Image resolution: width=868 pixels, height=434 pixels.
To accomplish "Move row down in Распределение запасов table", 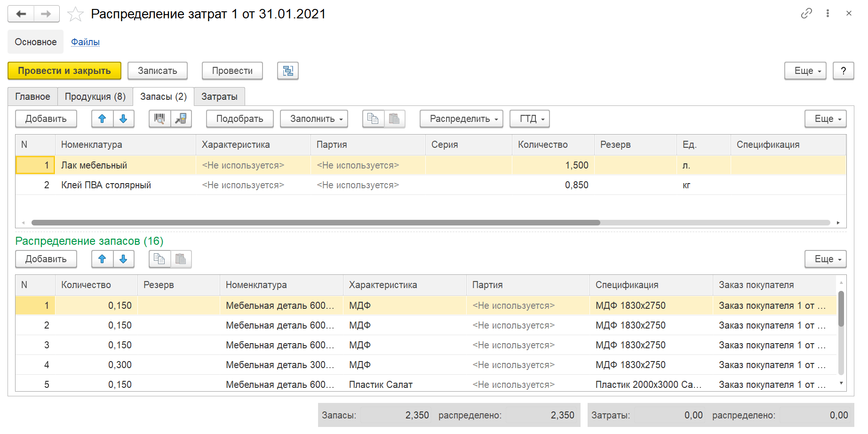I will [x=123, y=259].
